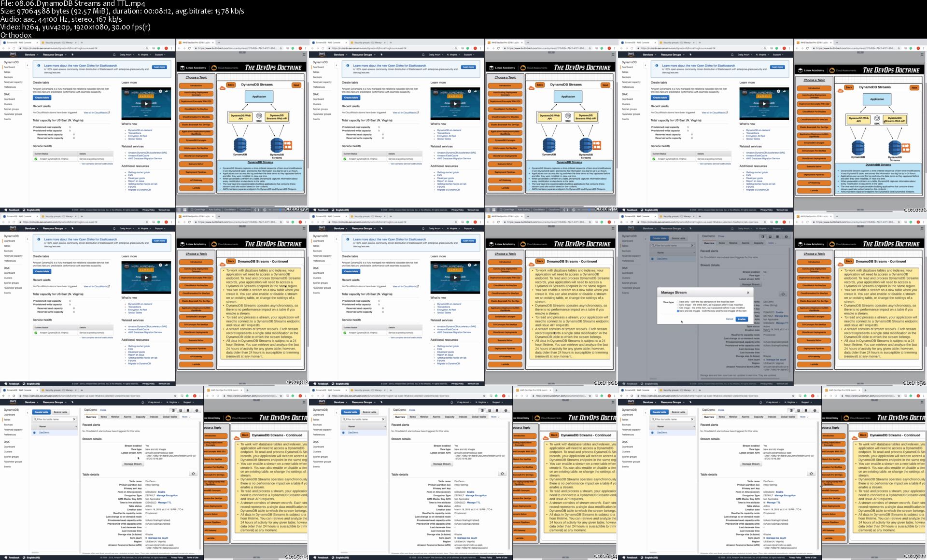927x560 pixels.
Task: Open N. Virginia region dropdown in 00:00:50 frame
Action: point(144,55)
